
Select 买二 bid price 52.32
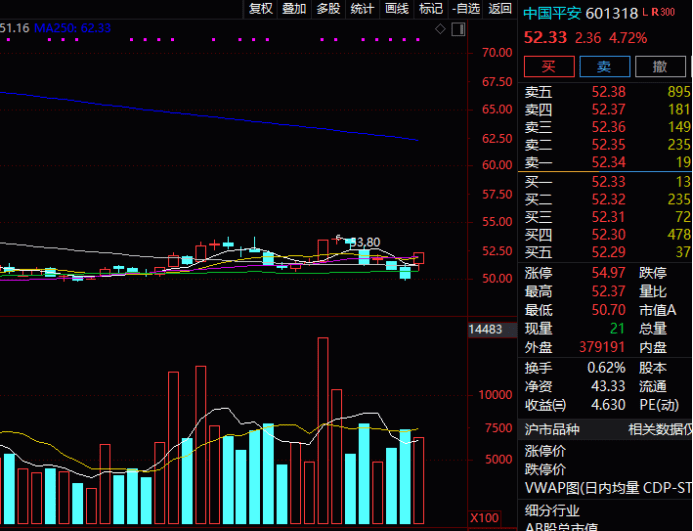coord(609,199)
